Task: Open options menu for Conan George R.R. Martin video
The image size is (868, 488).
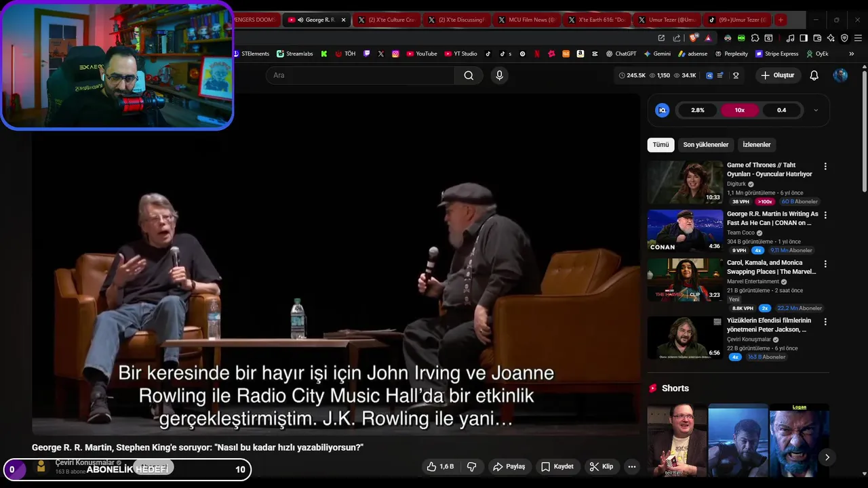Action: tap(825, 215)
